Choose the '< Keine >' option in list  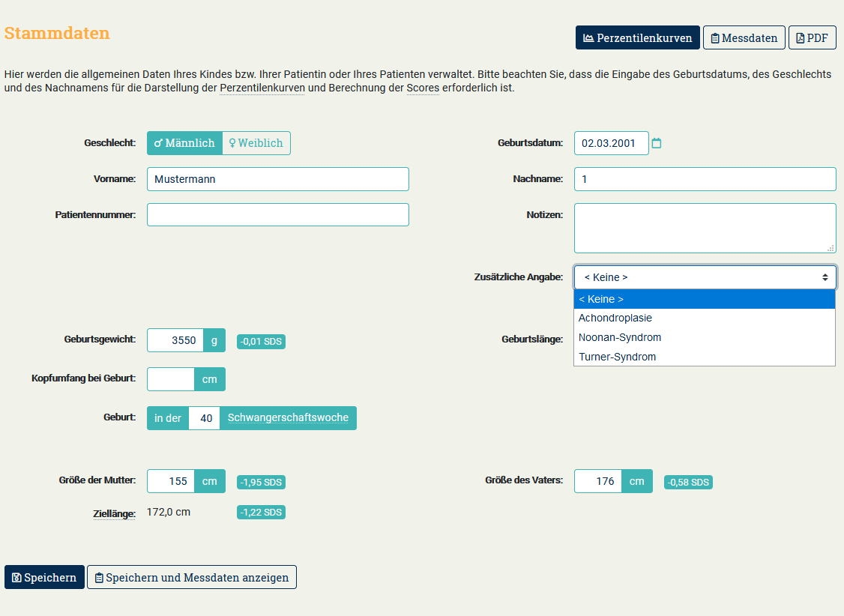[705, 299]
